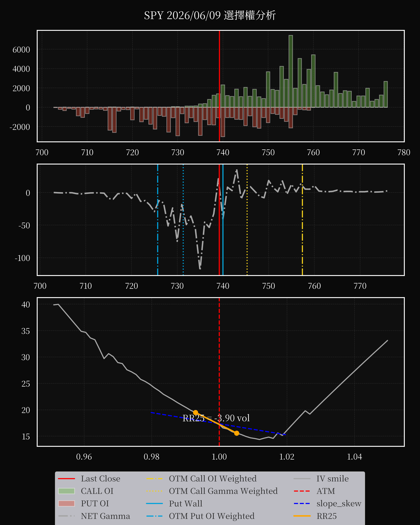Click the 1.04 x-axis label in IV chart

(x=355, y=457)
